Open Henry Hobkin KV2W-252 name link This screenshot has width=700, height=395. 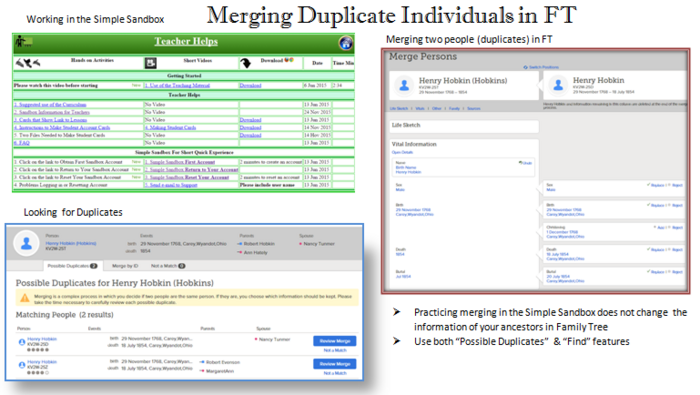click(42, 362)
